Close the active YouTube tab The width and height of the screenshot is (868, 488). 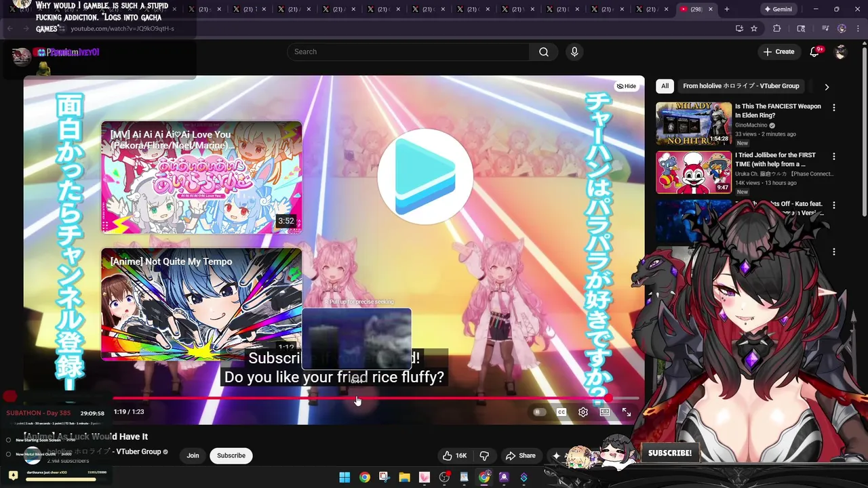711,9
